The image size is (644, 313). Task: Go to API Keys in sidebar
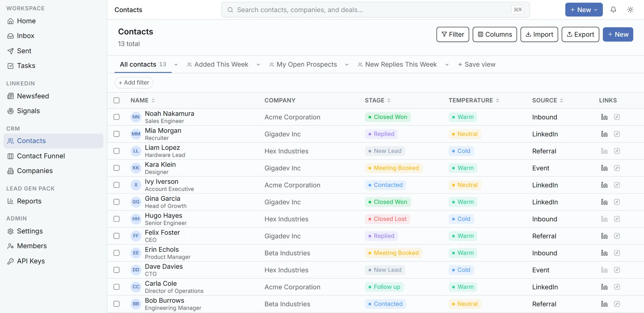click(x=53, y=261)
